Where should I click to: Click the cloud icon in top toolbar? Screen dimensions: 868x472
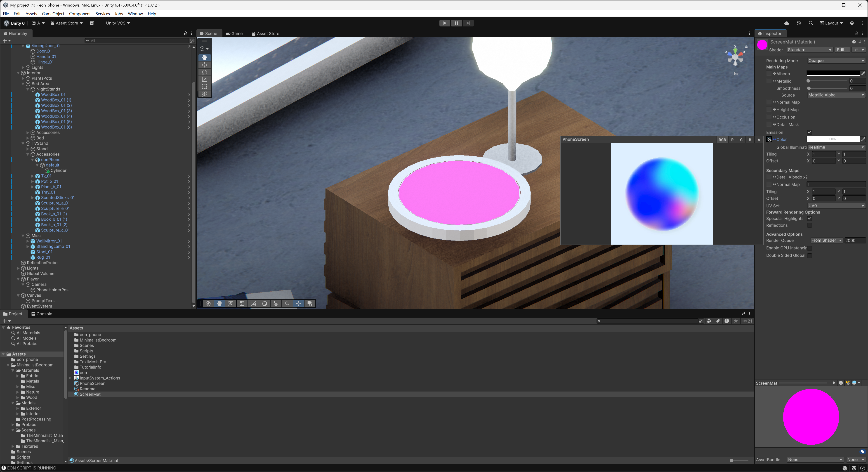click(786, 23)
